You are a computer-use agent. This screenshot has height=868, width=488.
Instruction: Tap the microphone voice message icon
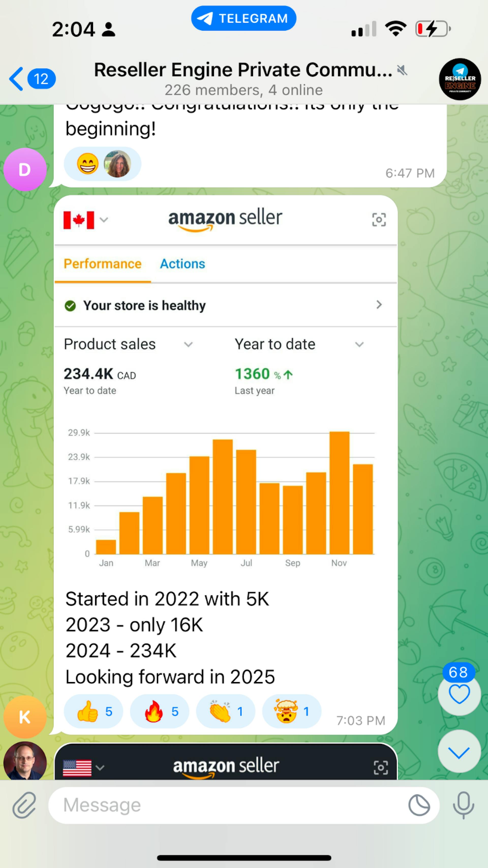tap(463, 805)
